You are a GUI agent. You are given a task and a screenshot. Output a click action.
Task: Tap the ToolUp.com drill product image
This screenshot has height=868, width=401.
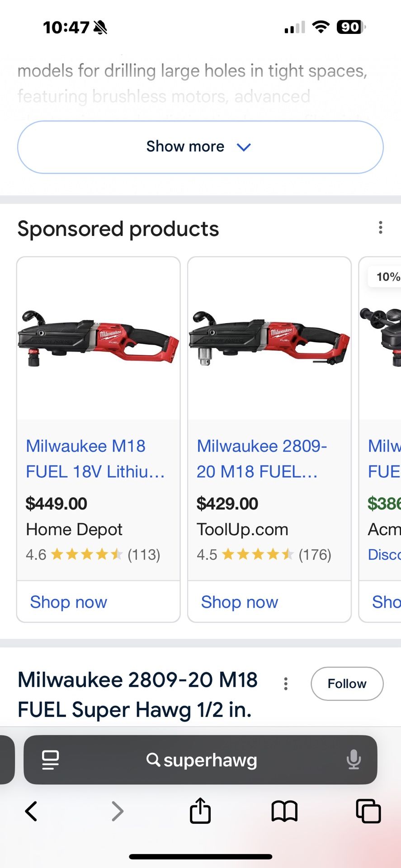coord(269,339)
